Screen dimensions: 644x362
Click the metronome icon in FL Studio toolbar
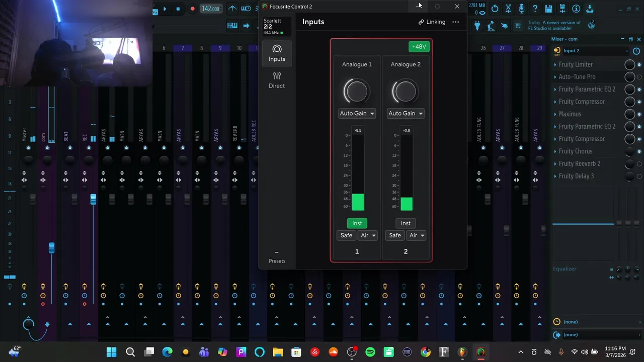(232, 9)
